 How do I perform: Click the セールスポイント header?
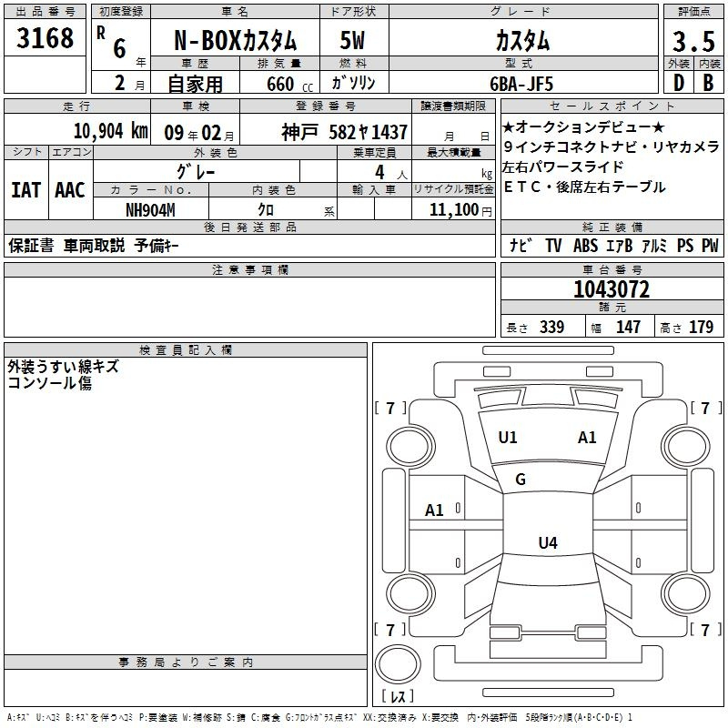[x=612, y=106]
